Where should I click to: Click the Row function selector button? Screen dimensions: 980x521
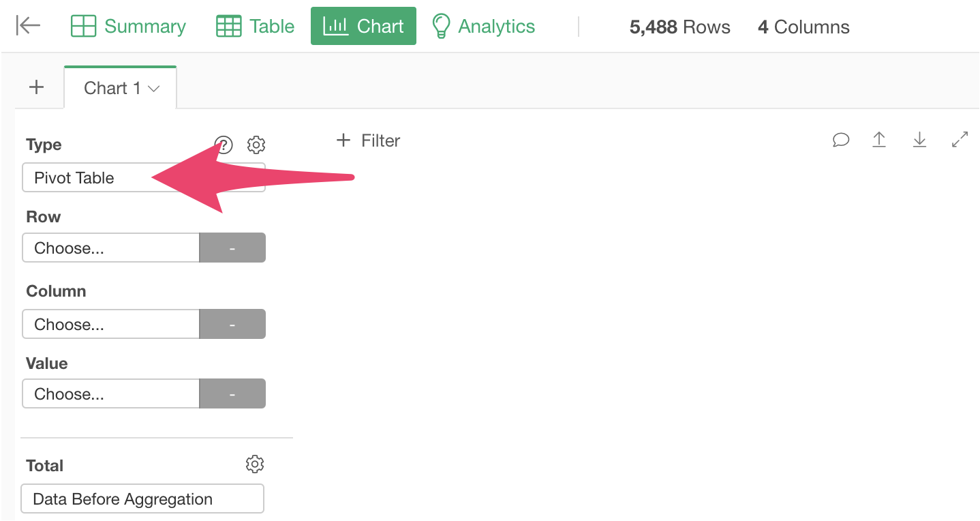(x=232, y=248)
